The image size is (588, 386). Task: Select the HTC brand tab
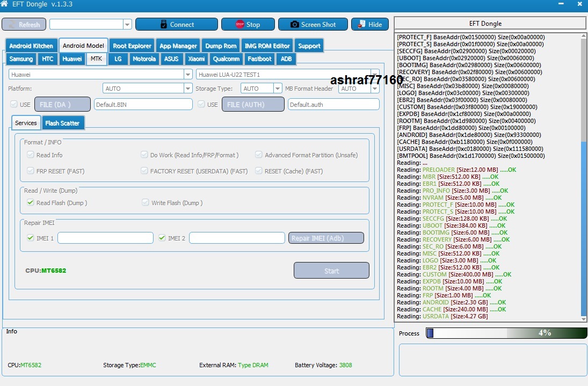pos(48,59)
